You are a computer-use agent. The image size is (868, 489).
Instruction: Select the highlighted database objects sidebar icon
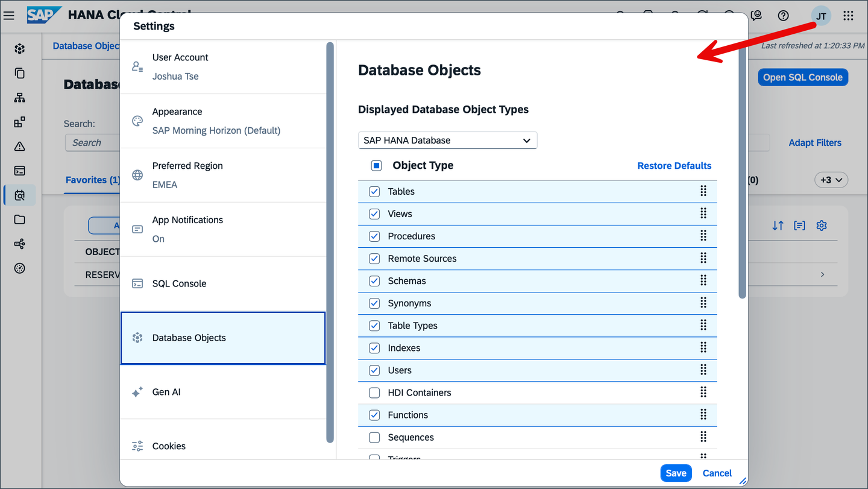click(x=20, y=195)
